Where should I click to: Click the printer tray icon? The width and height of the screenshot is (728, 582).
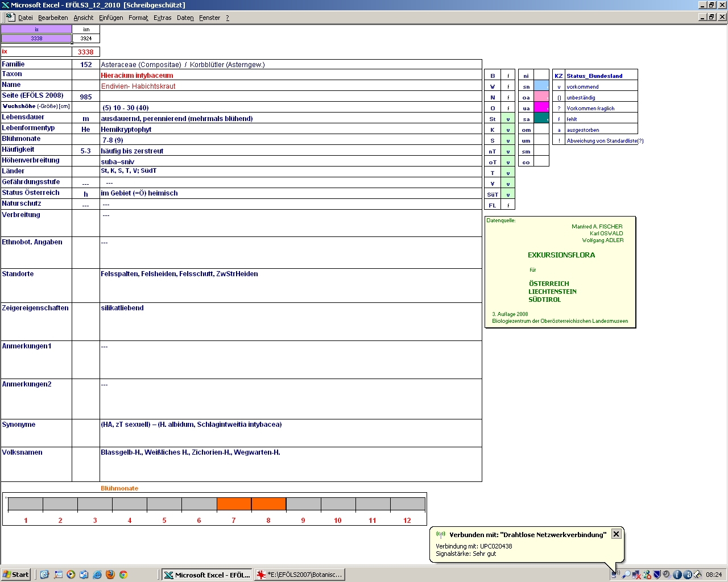click(x=697, y=575)
